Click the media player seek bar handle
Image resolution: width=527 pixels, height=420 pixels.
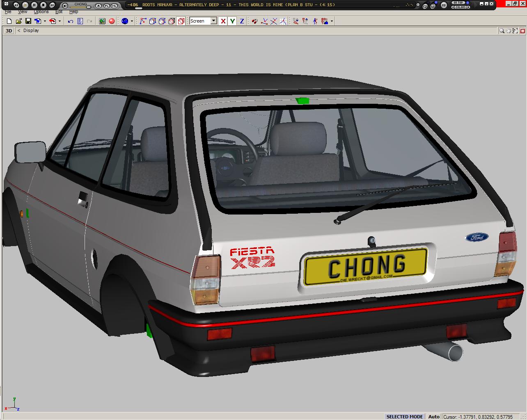click(x=139, y=8)
